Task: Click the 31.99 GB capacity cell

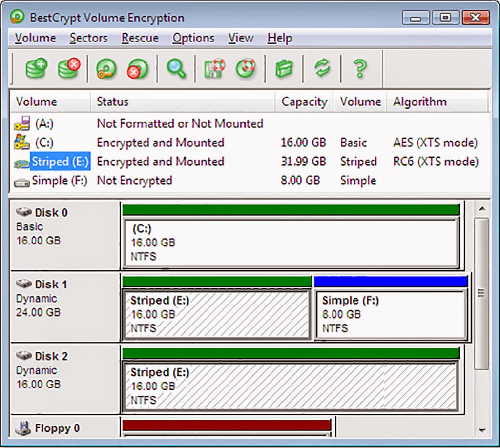Action: click(303, 162)
